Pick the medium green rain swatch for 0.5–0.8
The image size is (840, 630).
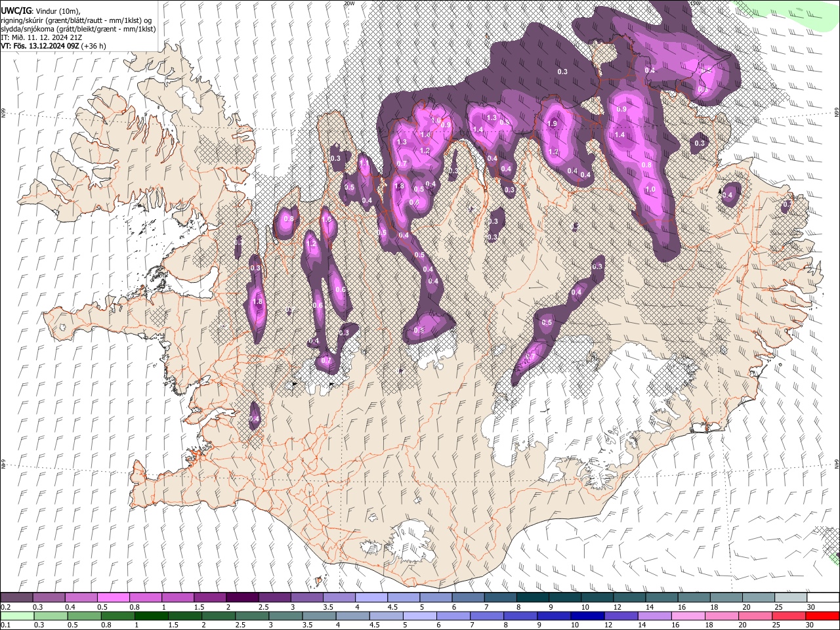(x=84, y=616)
